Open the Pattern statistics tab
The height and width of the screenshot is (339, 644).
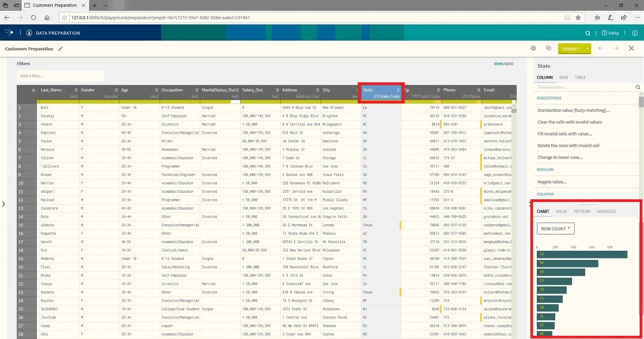point(582,211)
